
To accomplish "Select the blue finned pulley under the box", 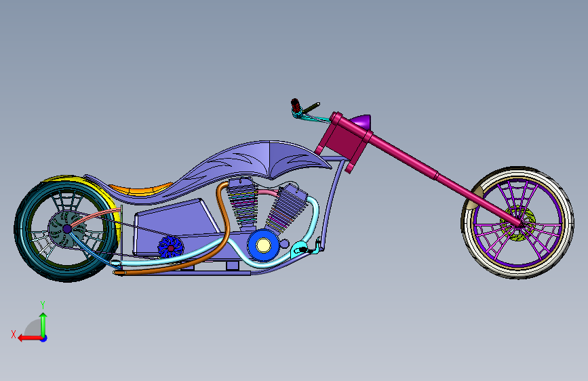I will coord(171,248).
